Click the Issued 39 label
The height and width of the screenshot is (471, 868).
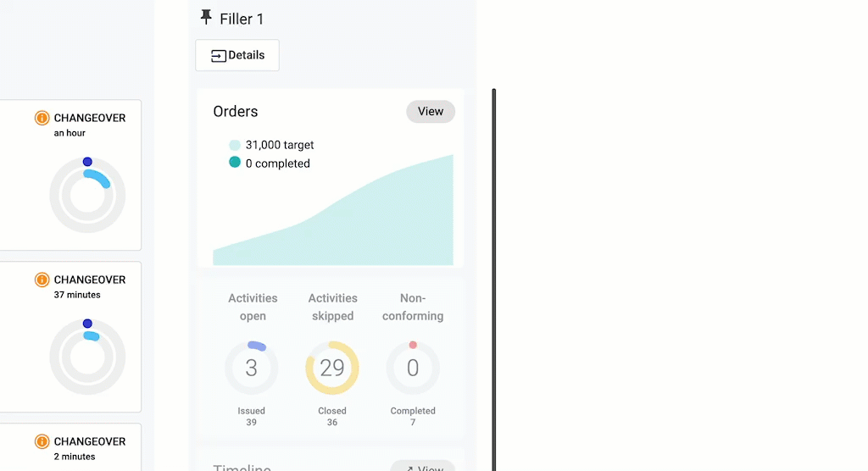(x=251, y=416)
